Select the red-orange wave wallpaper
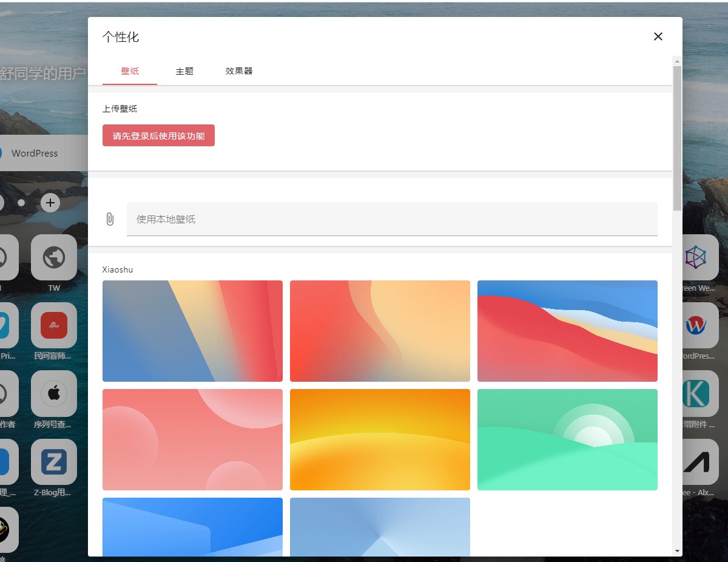Viewport: 728px width, 562px height. 380,331
